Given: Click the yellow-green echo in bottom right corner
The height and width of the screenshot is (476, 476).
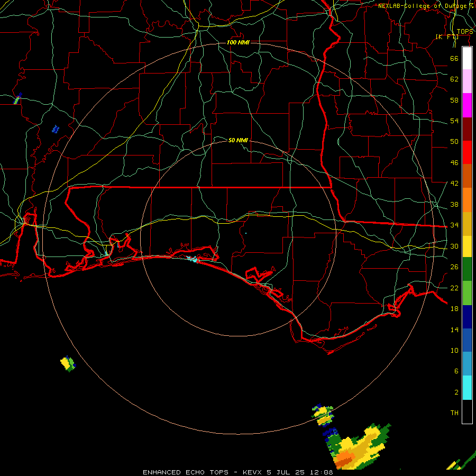Looking at the screenshot, I should (x=461, y=461).
